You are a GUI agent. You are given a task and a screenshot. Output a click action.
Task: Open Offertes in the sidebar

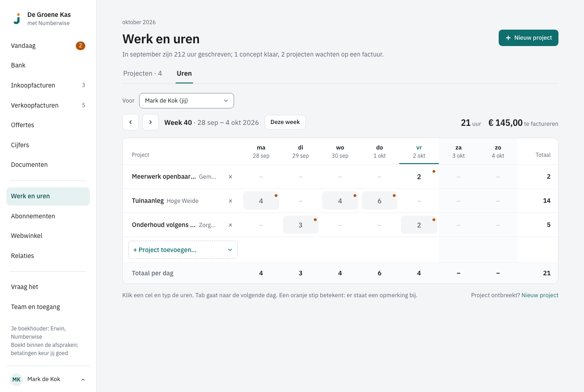[48, 125]
